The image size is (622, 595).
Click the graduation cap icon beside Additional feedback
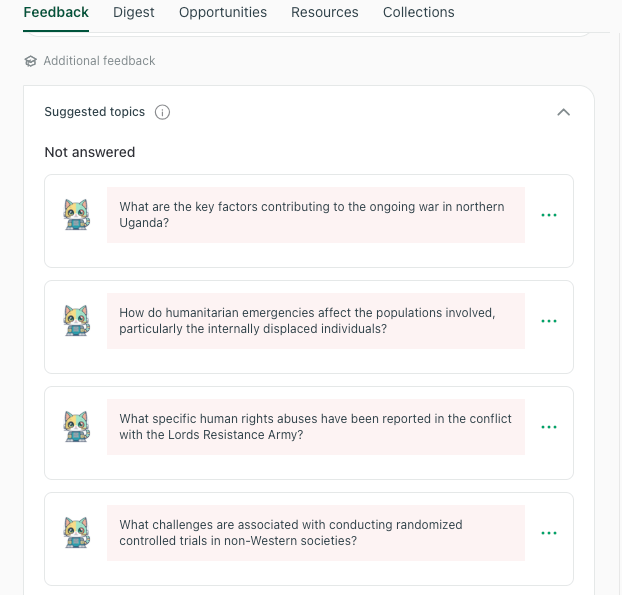click(31, 61)
